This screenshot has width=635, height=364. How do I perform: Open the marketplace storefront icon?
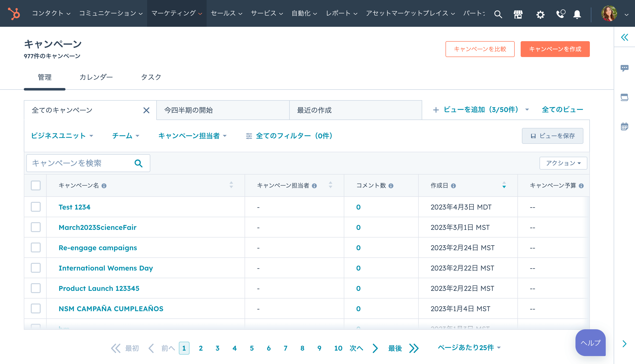click(518, 14)
